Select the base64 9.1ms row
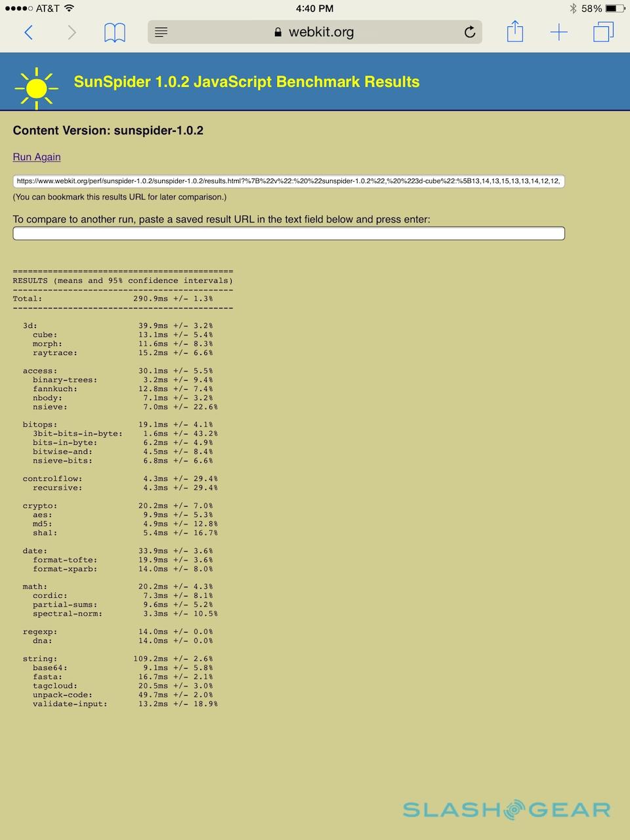This screenshot has height=840, width=630. coord(123,669)
